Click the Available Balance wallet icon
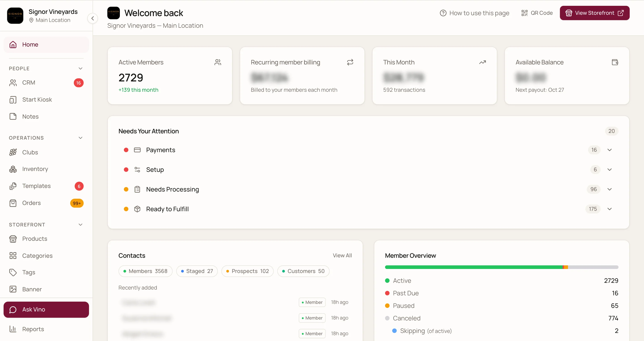 [615, 62]
